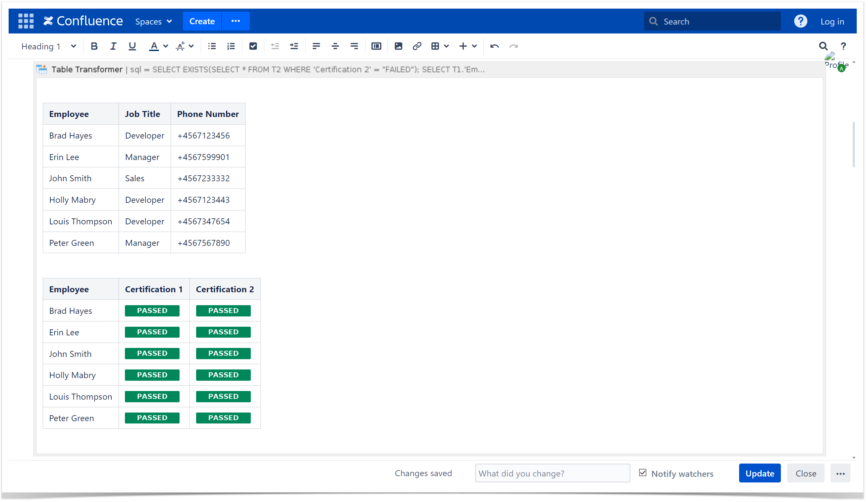Click the text color swatch button
This screenshot has height=502, width=868.
154,46
